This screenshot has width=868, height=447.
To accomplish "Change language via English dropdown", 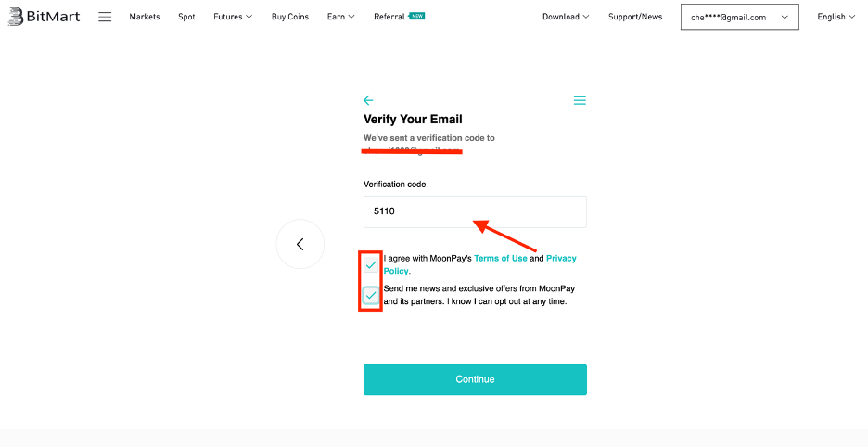I will point(836,17).
